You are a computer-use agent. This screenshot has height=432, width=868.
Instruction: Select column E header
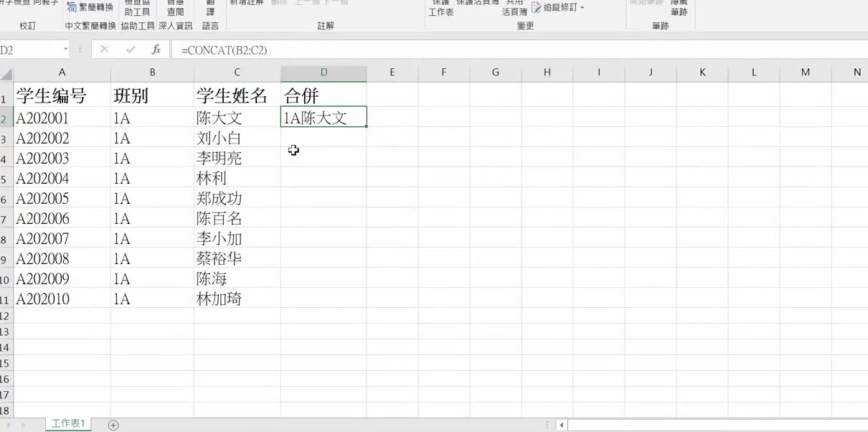[x=392, y=72]
